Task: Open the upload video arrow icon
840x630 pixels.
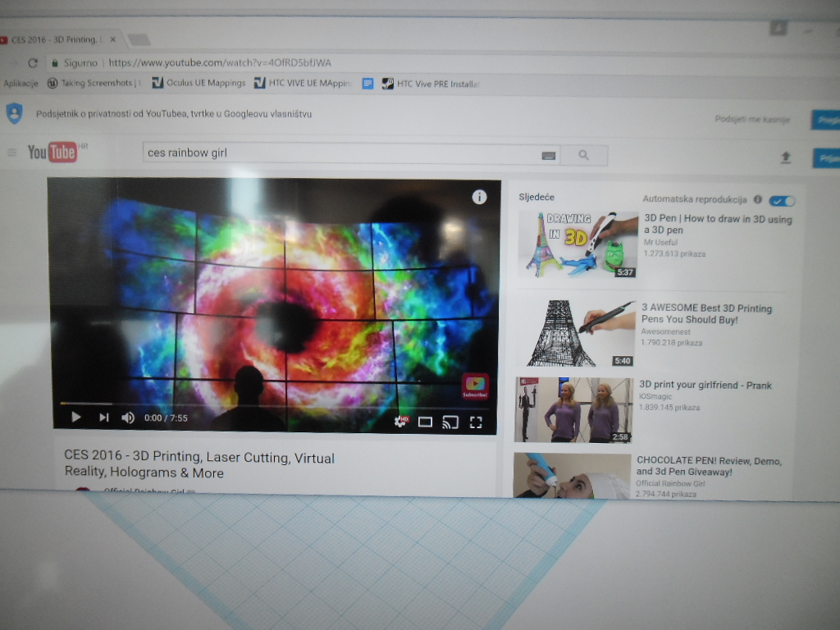Action: coord(785,157)
